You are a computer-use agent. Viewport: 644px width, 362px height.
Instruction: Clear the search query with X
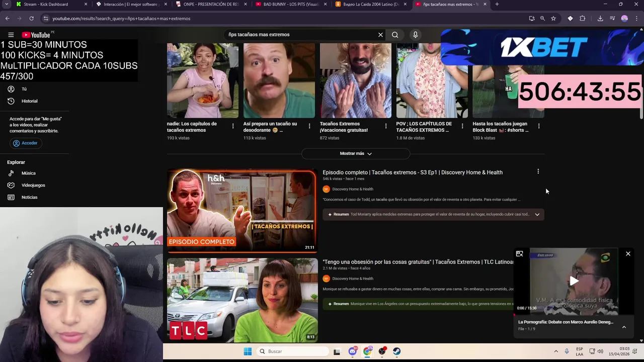point(380,35)
